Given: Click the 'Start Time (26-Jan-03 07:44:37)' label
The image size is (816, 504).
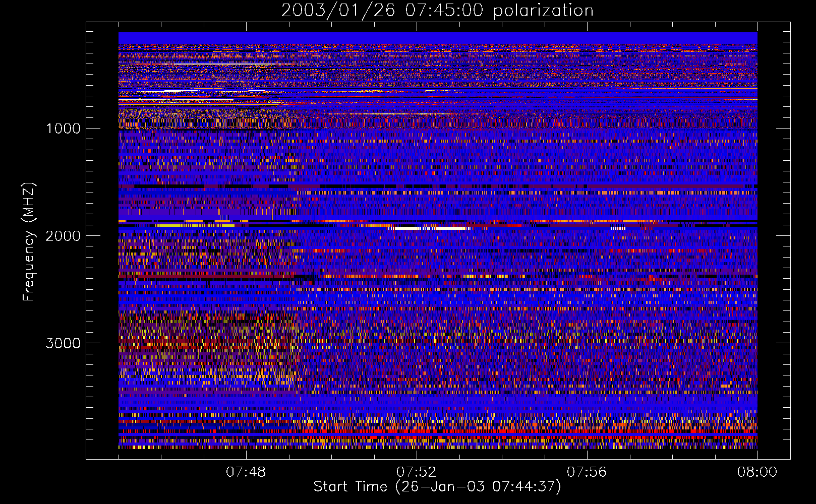Looking at the screenshot, I should [x=437, y=487].
